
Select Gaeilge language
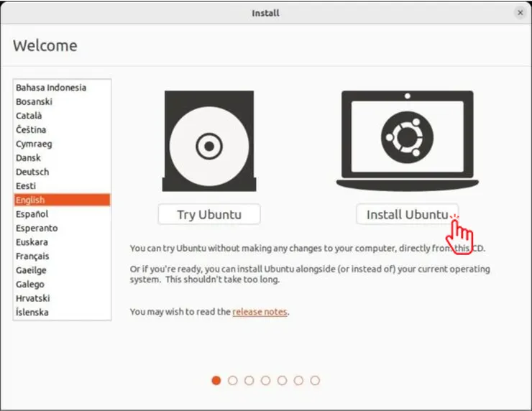pos(62,270)
